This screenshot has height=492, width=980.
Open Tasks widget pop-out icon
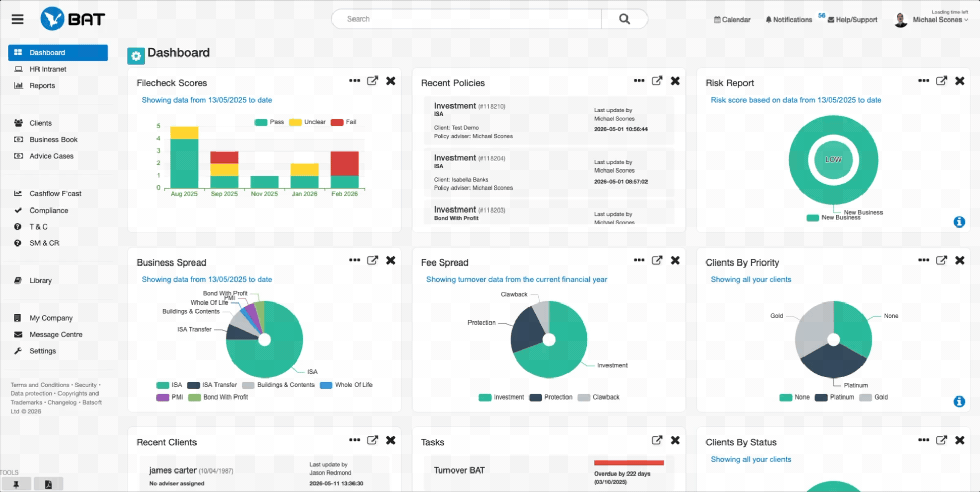pos(657,440)
